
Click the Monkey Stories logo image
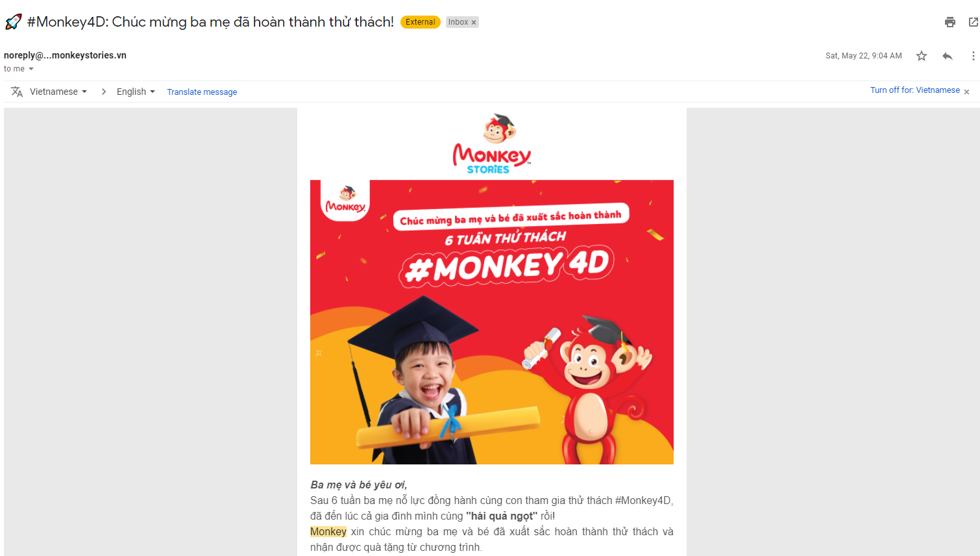[491, 144]
